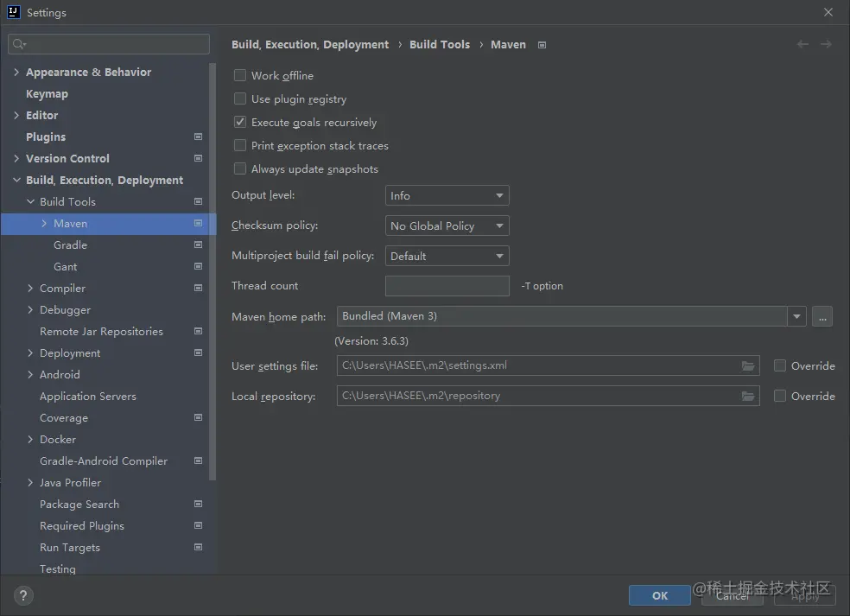Select Remote Jar Repositories
Viewport: 850px width, 616px height.
coord(101,331)
